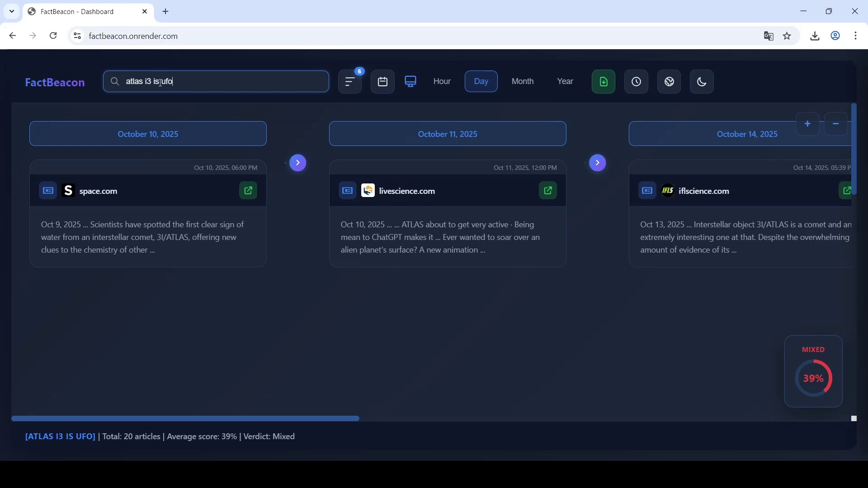Open the filter list with badge 6
The height and width of the screenshot is (488, 868).
pyautogui.click(x=350, y=82)
